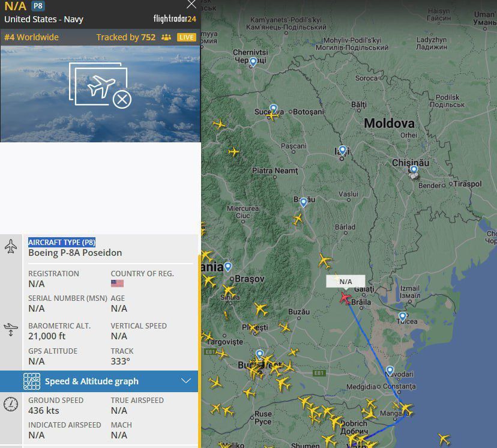497x448 pixels.
Task: Click the yellow plane west of Pașcani
Action: [233, 152]
